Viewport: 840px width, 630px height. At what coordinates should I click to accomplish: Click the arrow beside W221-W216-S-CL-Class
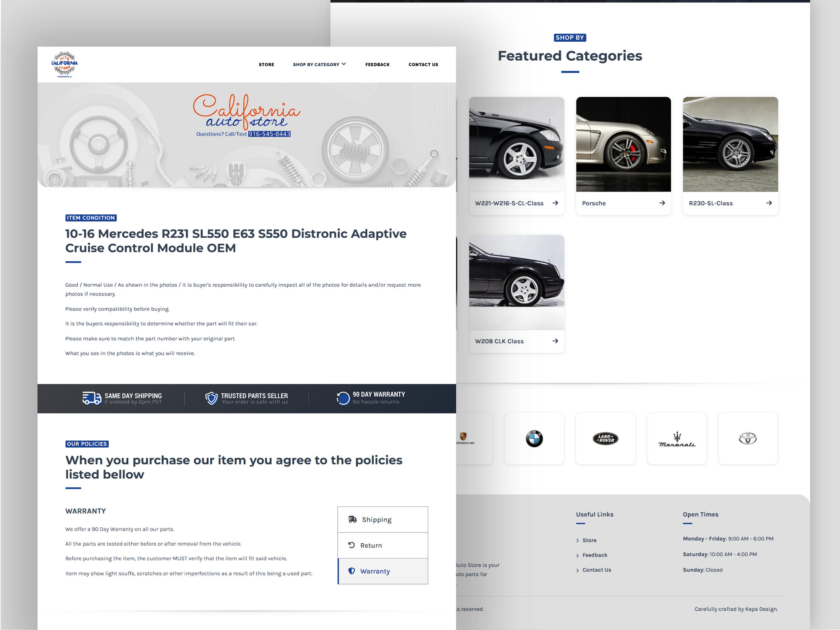pyautogui.click(x=555, y=203)
